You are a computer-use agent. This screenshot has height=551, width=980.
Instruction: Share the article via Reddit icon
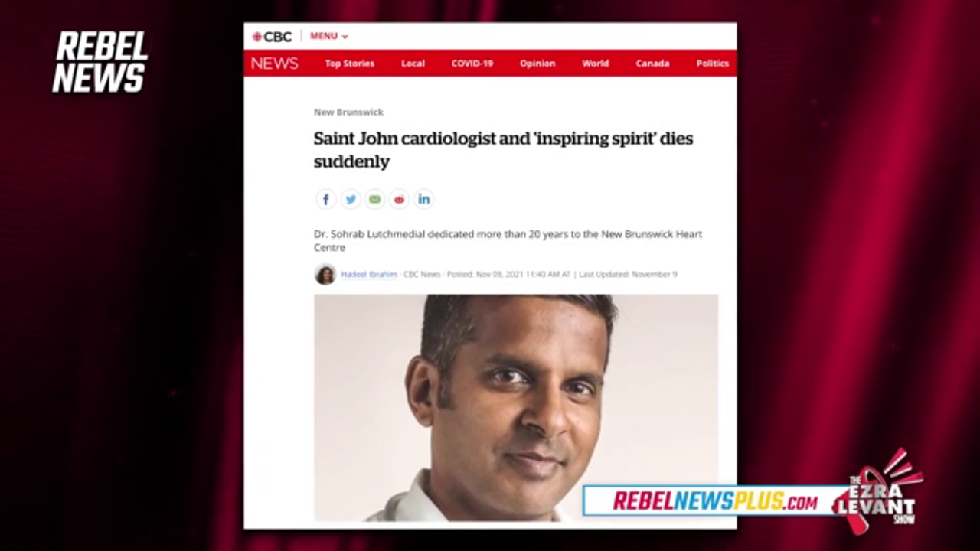[x=400, y=200]
